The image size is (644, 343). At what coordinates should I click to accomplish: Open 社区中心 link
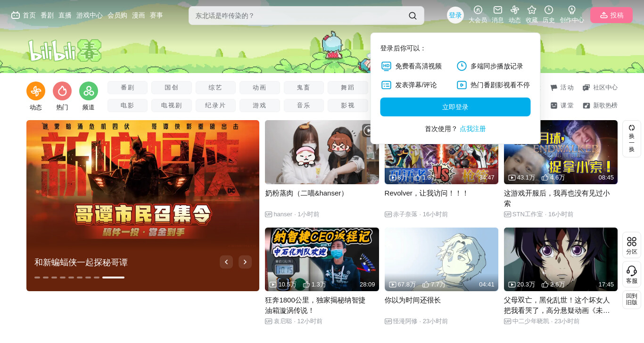[600, 88]
